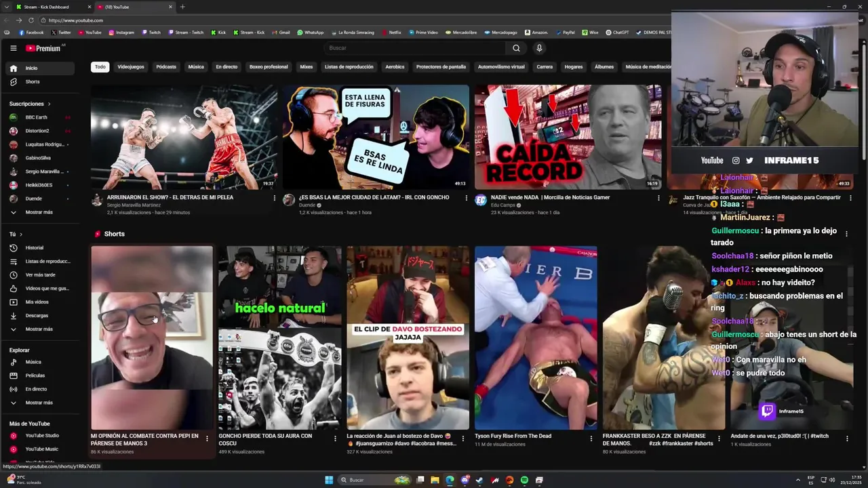The width and height of the screenshot is (868, 488).
Task: Open Netflix bookmark in bookmarks bar
Action: 391,33
